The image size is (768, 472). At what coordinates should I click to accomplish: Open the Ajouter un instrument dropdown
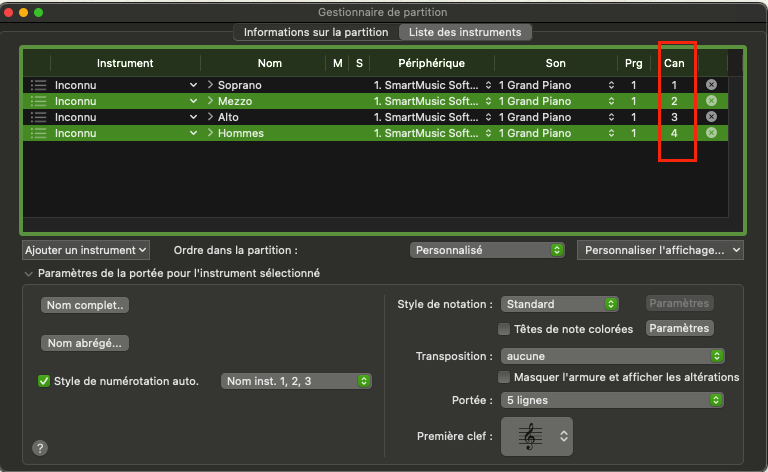tap(86, 249)
